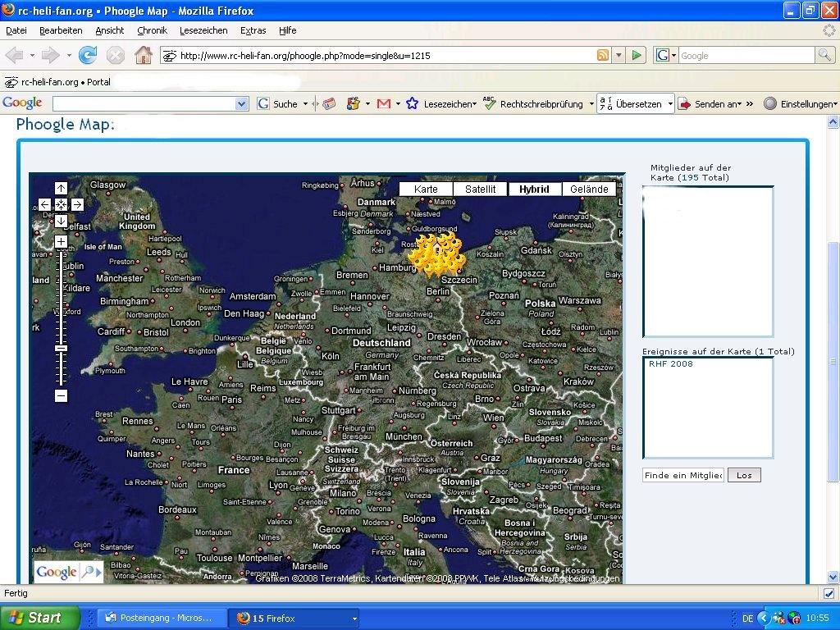Screen dimensions: 840x630
Task: Select the Hybrid map view
Action: coord(534,189)
